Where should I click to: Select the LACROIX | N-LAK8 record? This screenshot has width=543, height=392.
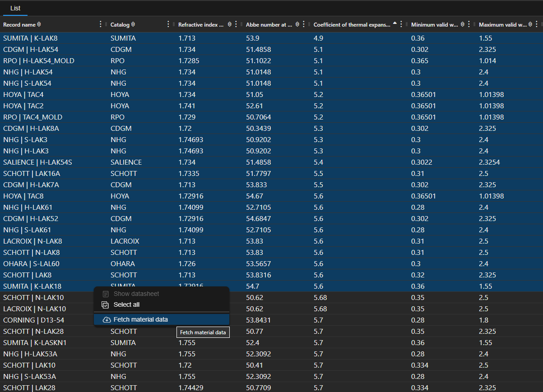271,241
